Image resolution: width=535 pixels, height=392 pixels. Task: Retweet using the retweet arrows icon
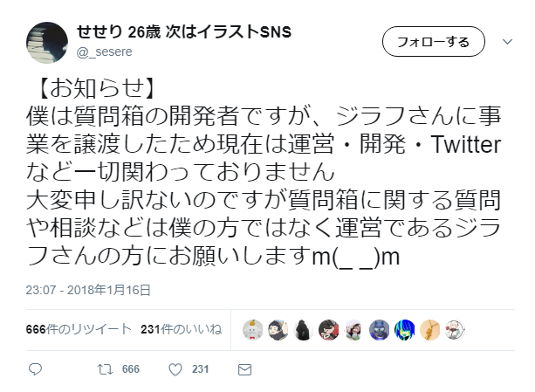tap(105, 369)
